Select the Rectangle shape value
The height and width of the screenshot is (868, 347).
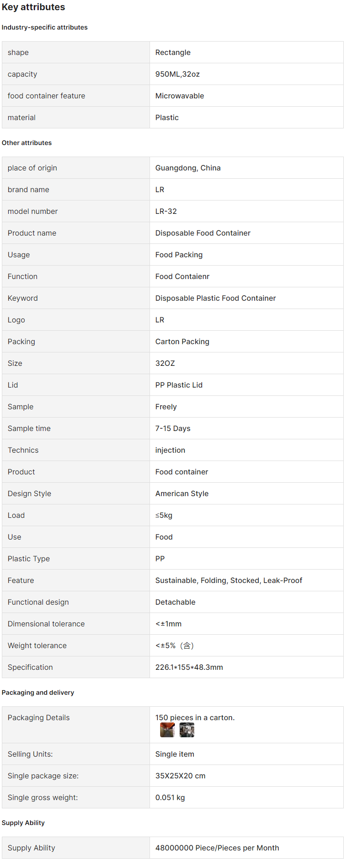[x=173, y=52]
